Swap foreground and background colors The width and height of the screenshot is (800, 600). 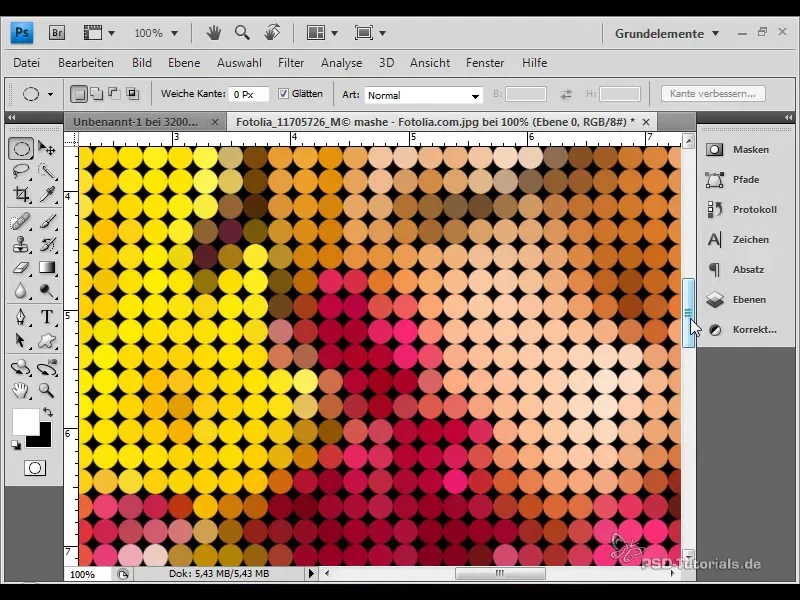tap(48, 411)
